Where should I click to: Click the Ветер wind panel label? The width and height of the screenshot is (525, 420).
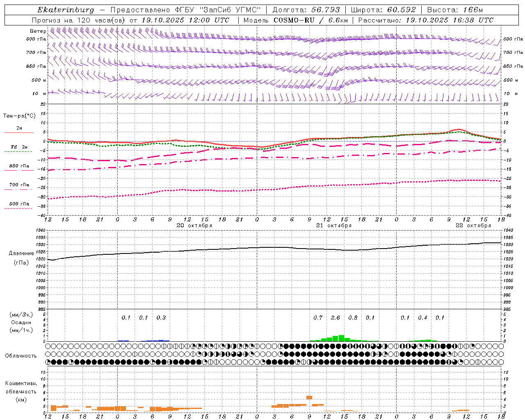point(38,31)
